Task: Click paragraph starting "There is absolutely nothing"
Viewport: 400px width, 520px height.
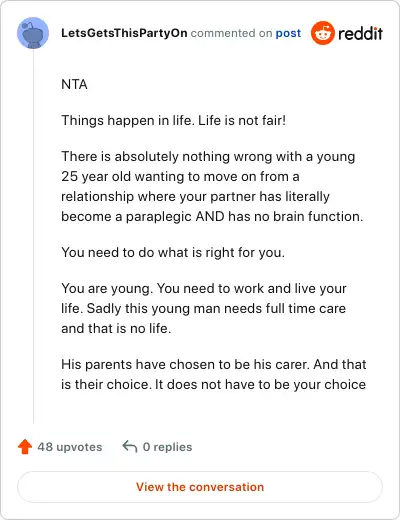Action: coord(212,186)
